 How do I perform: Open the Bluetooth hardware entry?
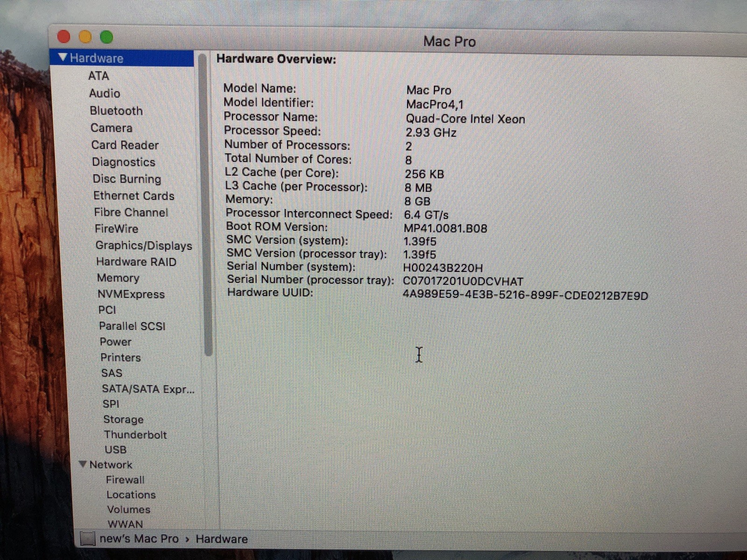pos(116,111)
